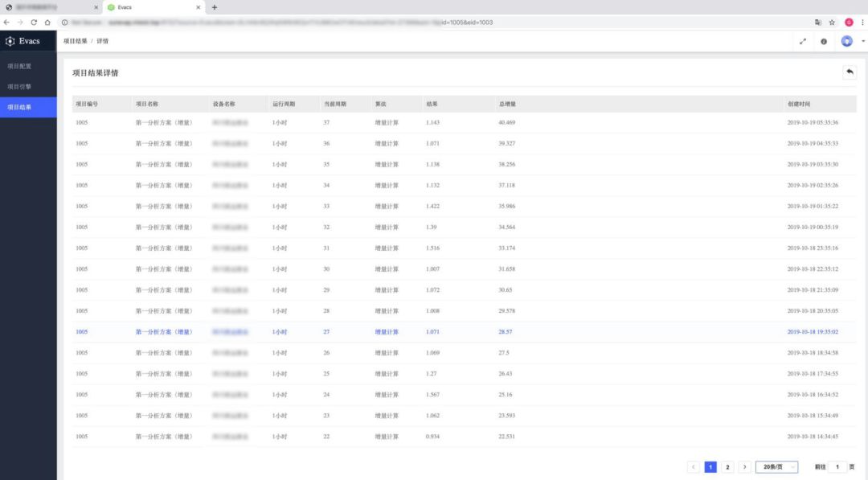Open the info icon in header
The image size is (868, 480).
824,42
